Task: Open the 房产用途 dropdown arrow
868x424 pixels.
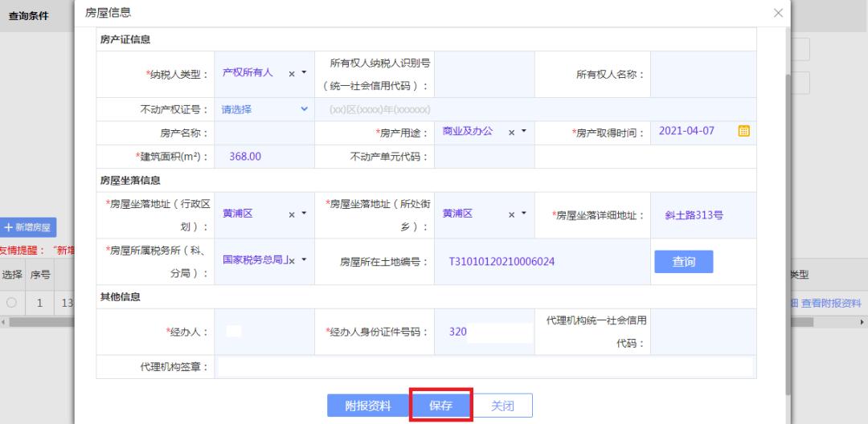Action: click(524, 131)
